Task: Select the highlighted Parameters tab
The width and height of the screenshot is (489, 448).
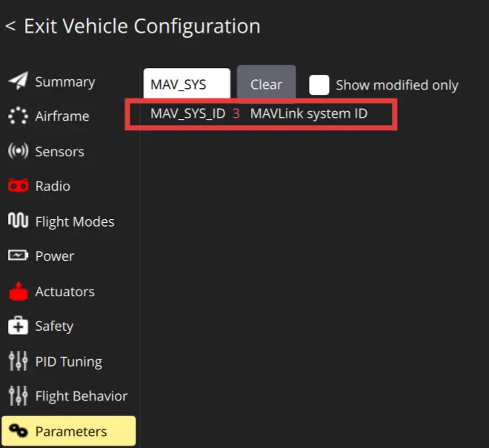Action: [69, 431]
